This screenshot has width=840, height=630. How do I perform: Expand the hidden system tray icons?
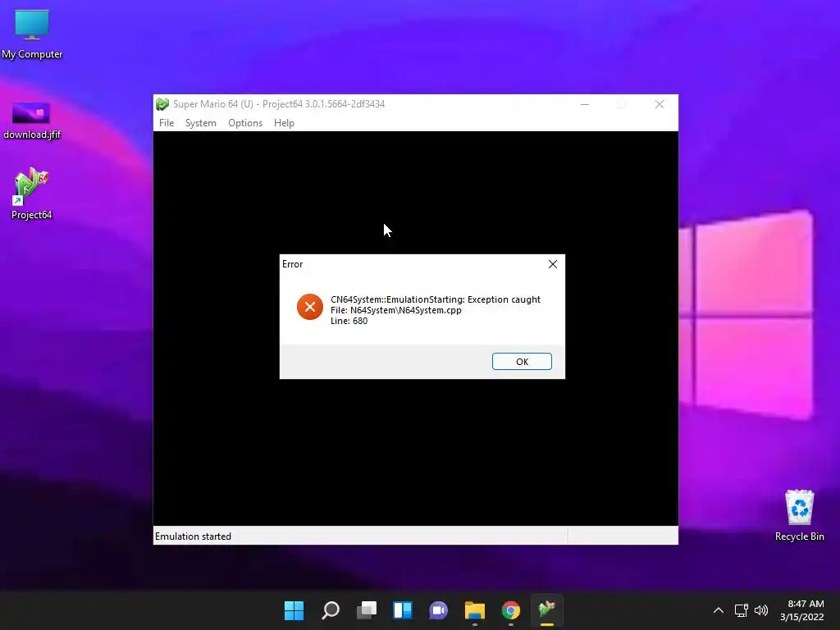[719, 610]
